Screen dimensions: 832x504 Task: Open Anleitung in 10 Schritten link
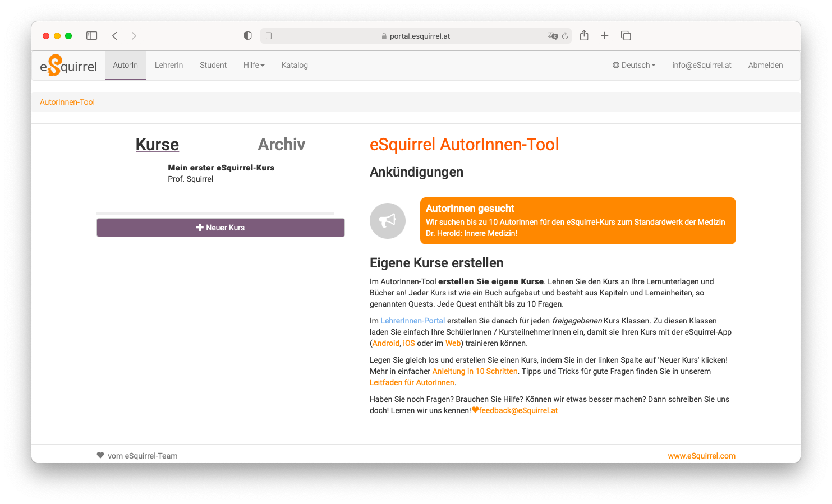[x=475, y=371]
